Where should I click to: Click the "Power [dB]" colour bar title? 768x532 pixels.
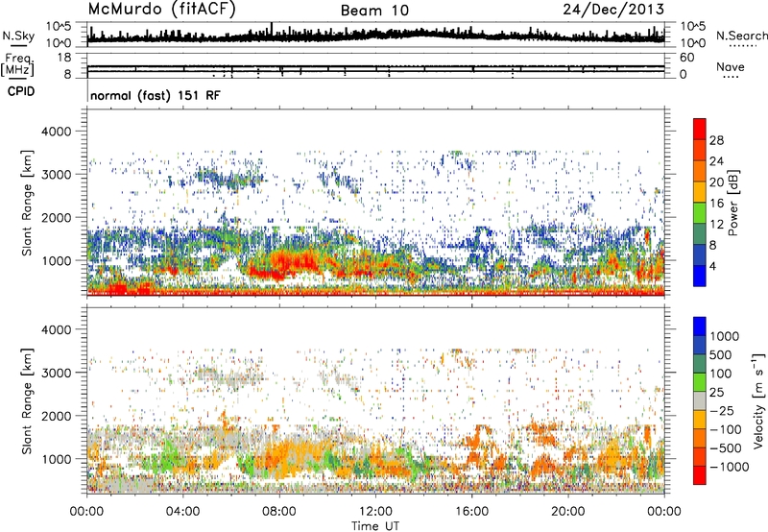tap(732, 203)
